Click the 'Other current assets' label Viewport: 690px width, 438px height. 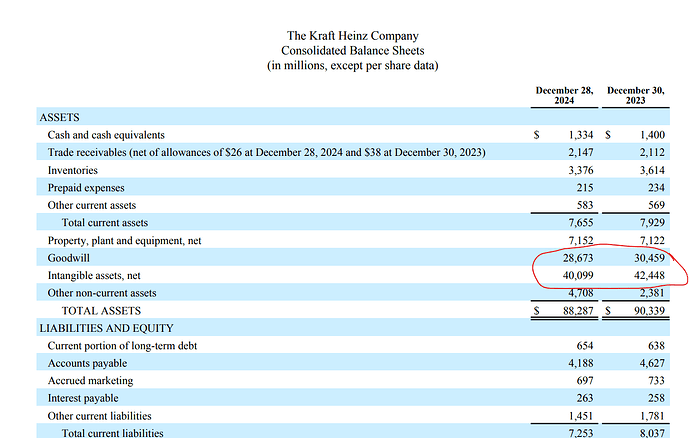coord(92,205)
